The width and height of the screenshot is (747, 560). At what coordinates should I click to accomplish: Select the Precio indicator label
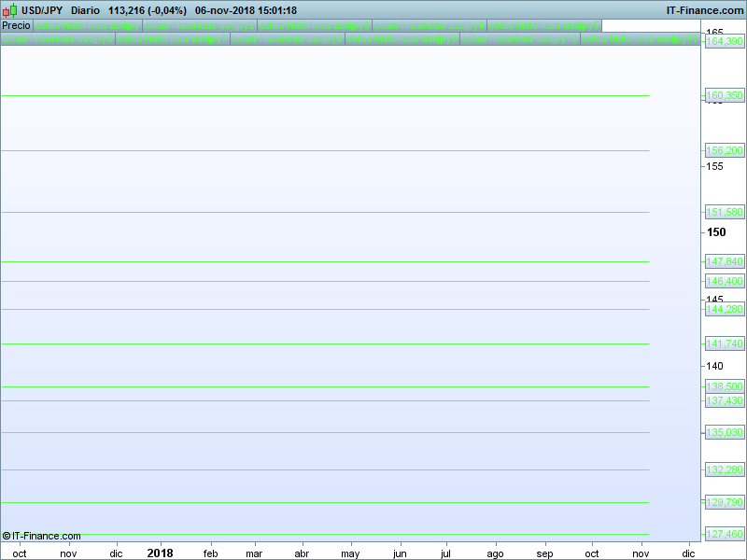[16, 25]
